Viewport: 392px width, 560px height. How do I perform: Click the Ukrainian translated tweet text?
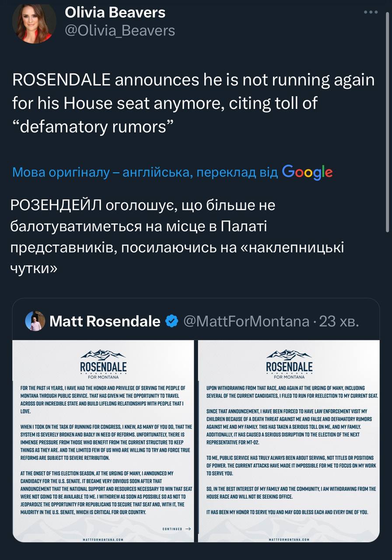(x=175, y=236)
